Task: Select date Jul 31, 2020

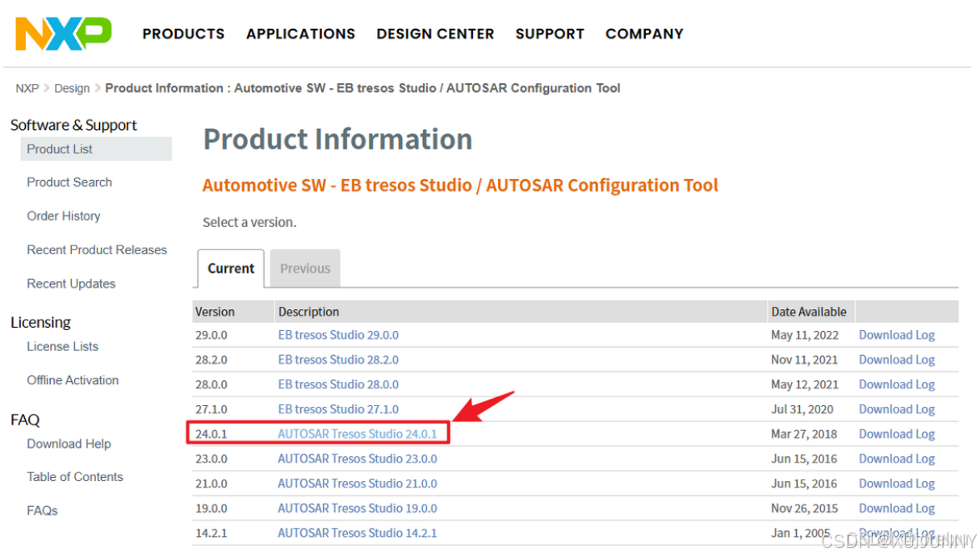Action: 802,409
